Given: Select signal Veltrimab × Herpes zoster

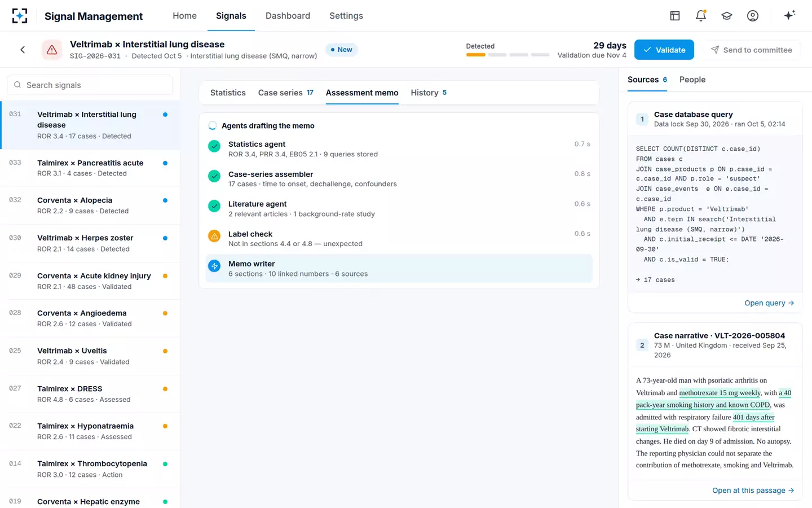Looking at the screenshot, I should pos(90,243).
